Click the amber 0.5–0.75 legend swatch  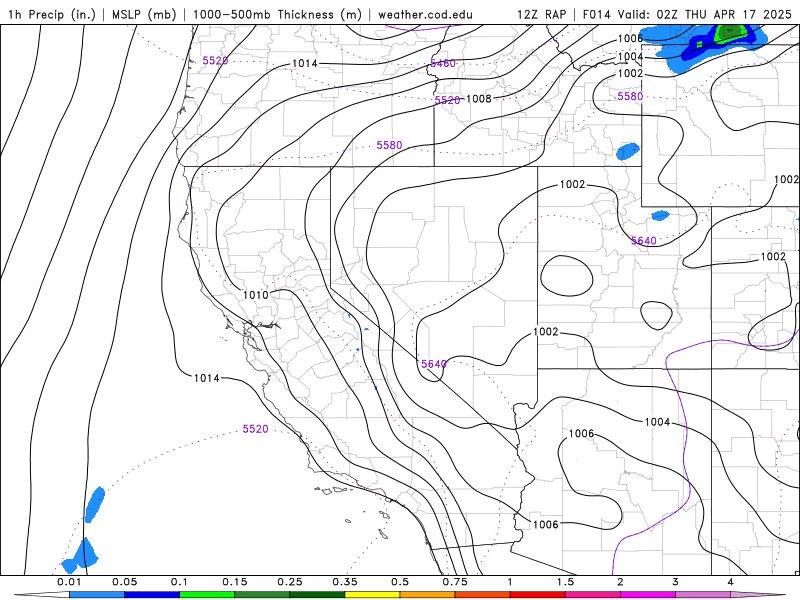coord(428,595)
